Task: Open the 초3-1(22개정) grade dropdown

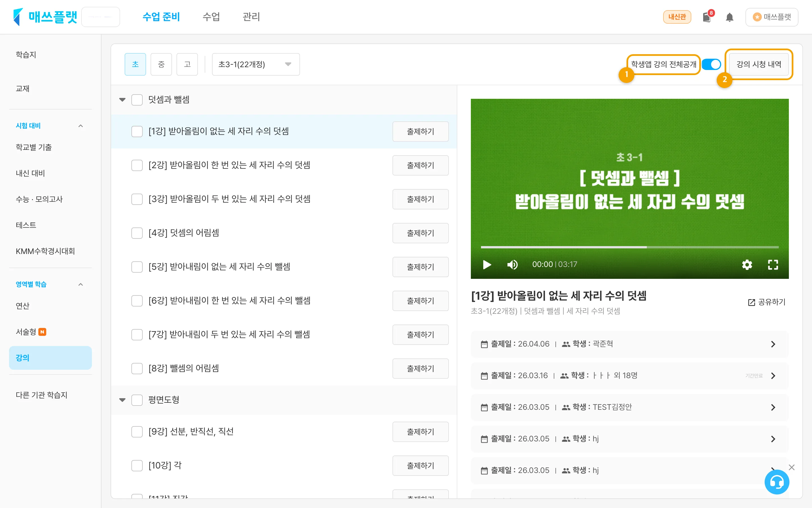Action: (x=256, y=64)
